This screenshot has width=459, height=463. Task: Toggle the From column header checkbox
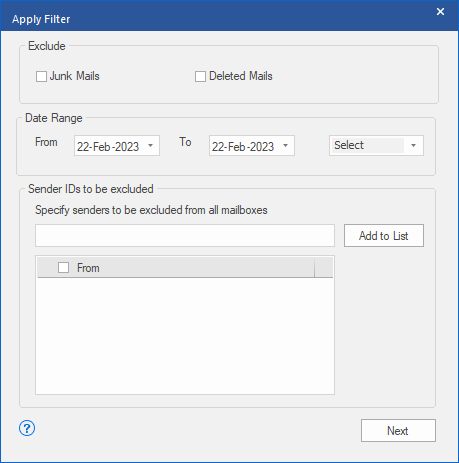(63, 267)
